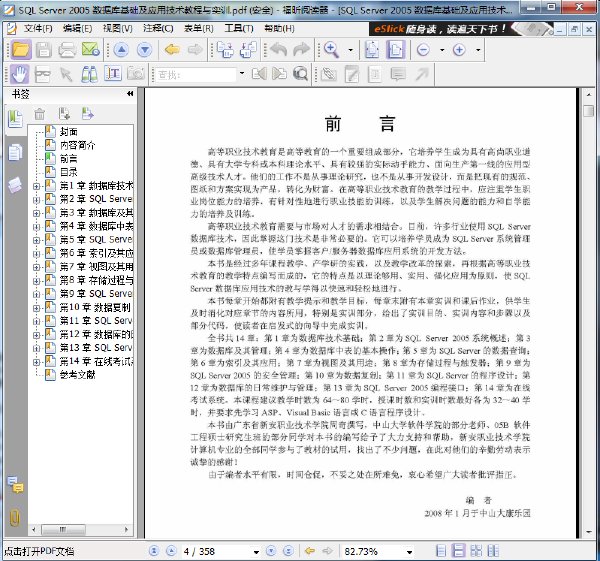Open the 编辑(E) menu
600x561 pixels.
(78, 28)
